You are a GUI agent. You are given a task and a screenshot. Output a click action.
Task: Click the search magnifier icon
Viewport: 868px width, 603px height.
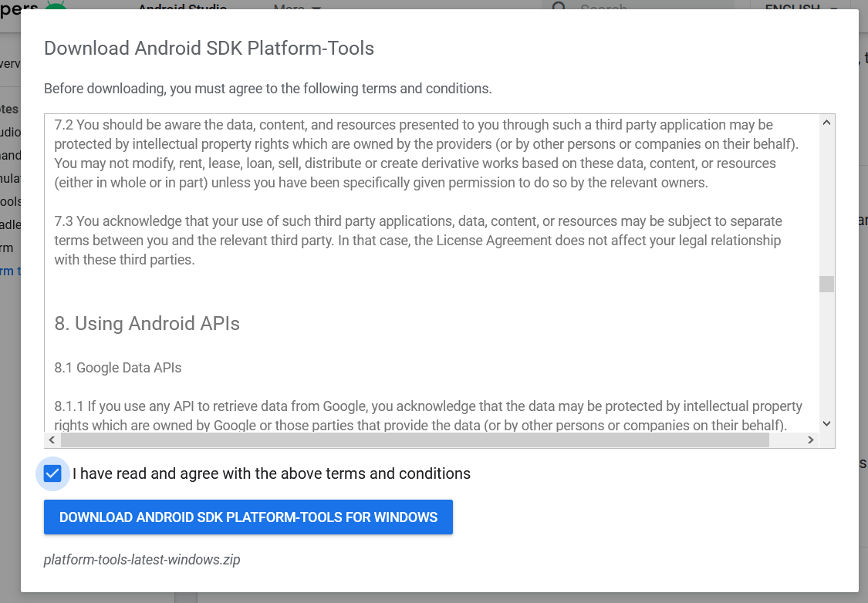[559, 8]
